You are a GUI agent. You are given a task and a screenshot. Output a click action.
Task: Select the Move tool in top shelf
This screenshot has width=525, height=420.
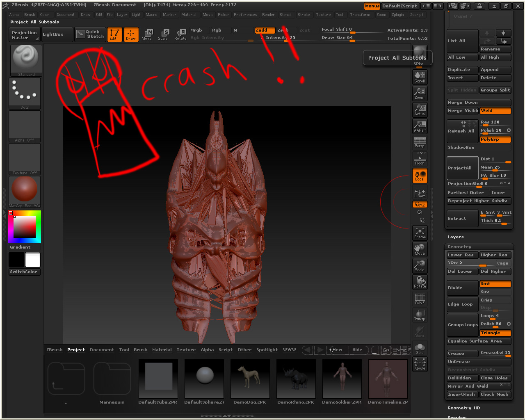(146, 34)
